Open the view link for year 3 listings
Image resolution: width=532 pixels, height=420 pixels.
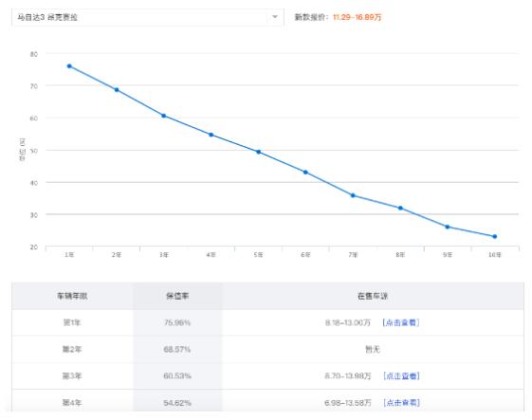[401, 375]
